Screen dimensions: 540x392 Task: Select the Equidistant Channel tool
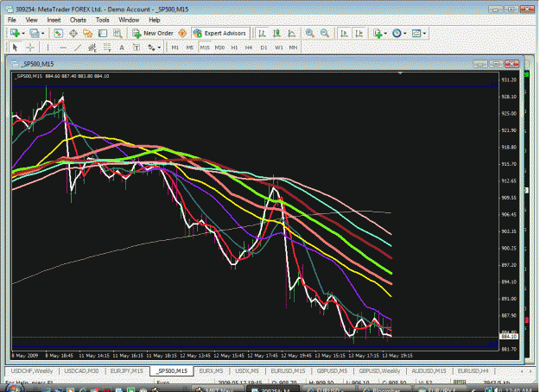[x=92, y=47]
